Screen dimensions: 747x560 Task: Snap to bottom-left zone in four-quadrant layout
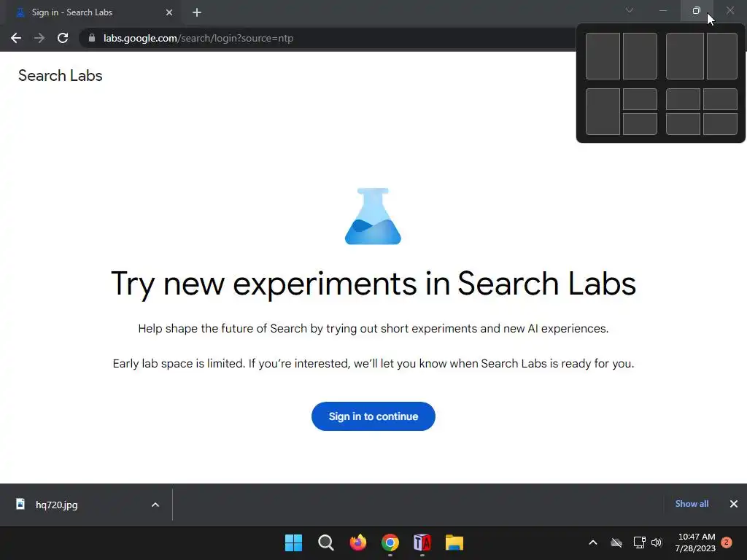click(x=683, y=124)
